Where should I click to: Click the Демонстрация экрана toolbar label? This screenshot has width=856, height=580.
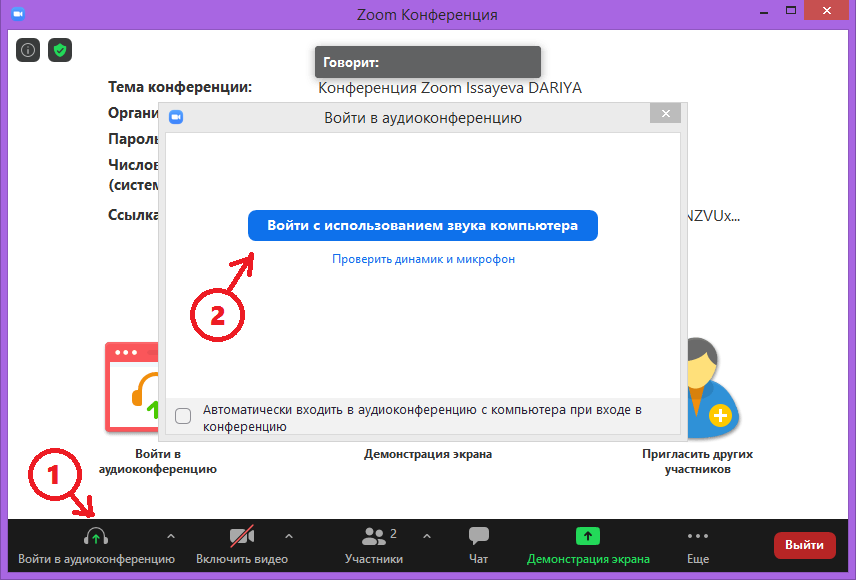pyautogui.click(x=588, y=559)
